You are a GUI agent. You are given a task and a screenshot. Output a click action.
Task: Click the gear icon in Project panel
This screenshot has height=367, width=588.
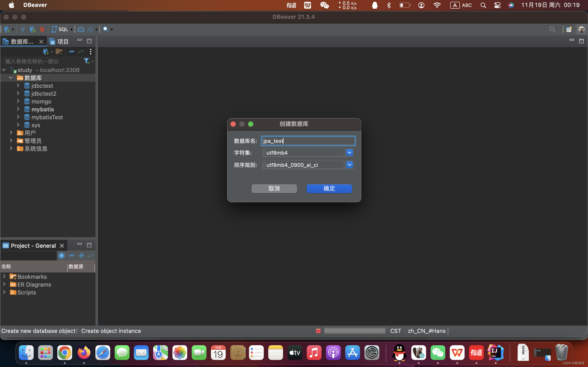click(61, 255)
